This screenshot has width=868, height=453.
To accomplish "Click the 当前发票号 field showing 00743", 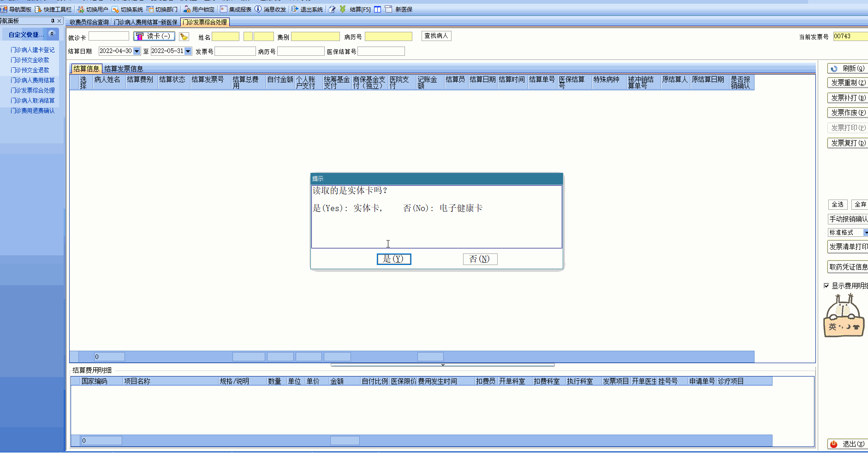I will pos(850,36).
